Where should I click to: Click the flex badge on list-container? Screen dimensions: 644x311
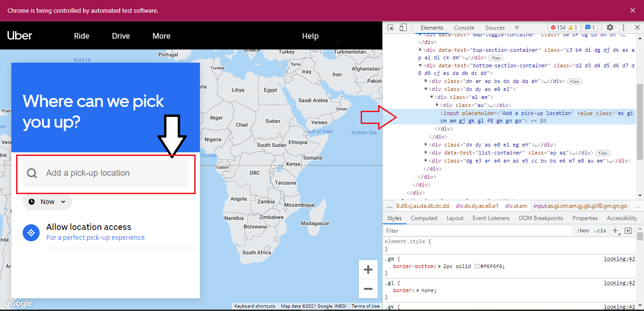[603, 153]
